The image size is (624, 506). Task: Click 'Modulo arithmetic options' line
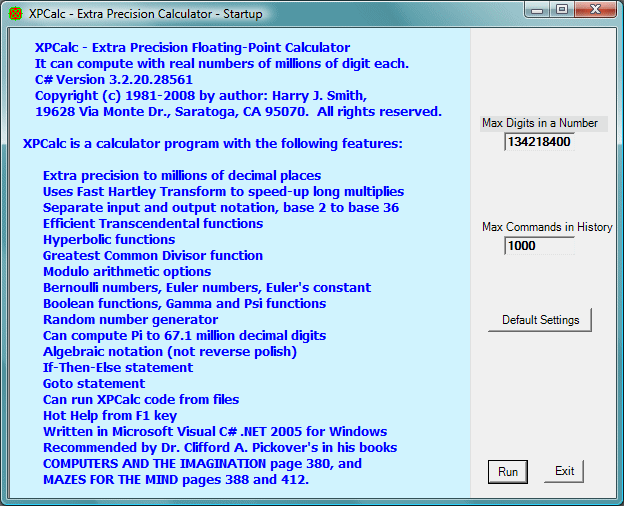127,272
